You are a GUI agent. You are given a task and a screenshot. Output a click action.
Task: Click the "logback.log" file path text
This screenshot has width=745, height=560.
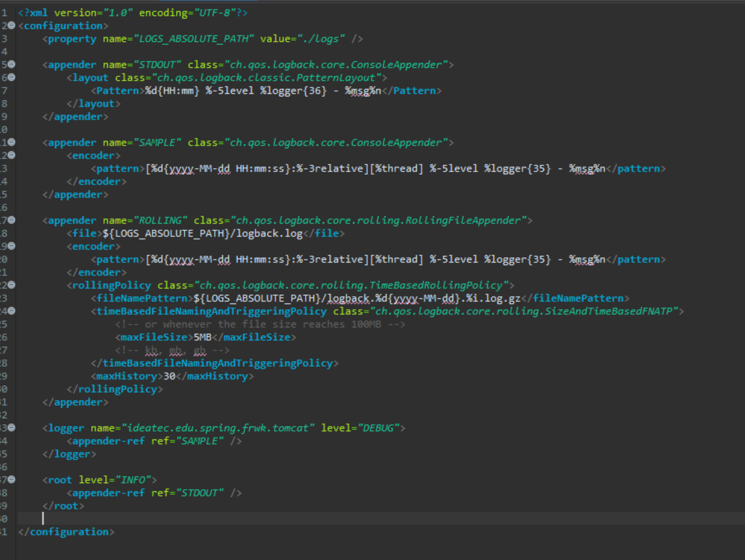(269, 234)
